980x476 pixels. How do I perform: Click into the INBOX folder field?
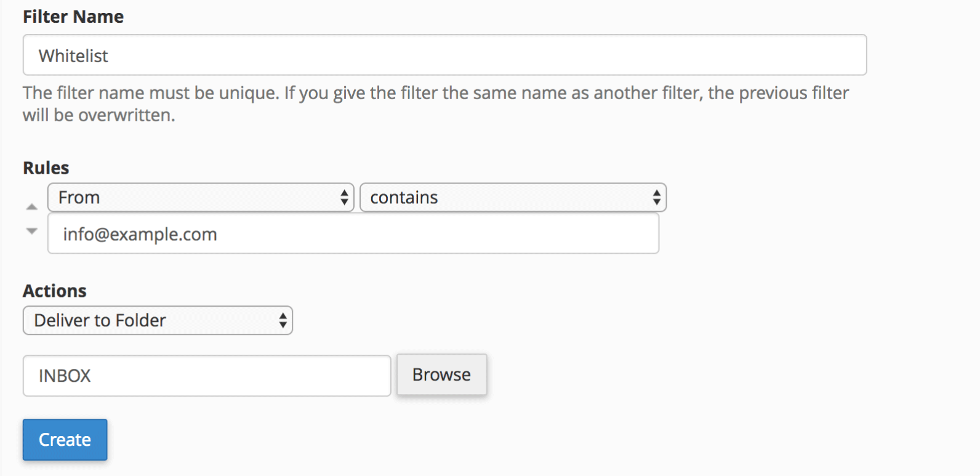point(206,376)
